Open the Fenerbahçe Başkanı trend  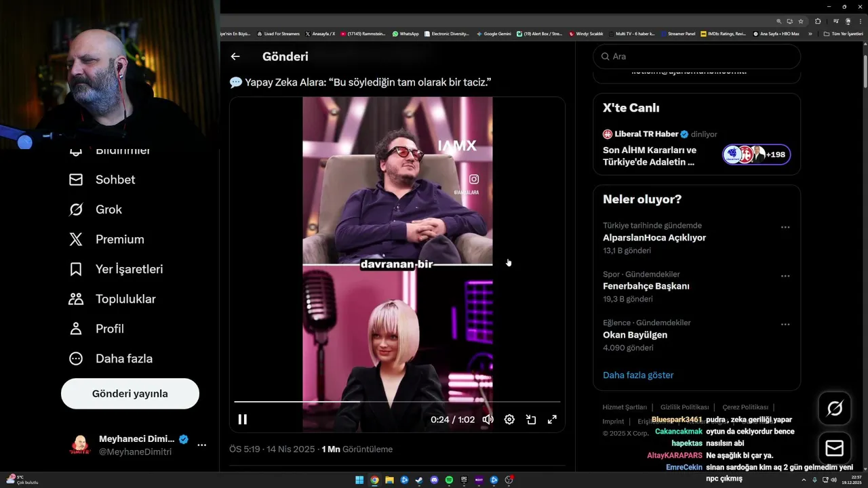646,286
